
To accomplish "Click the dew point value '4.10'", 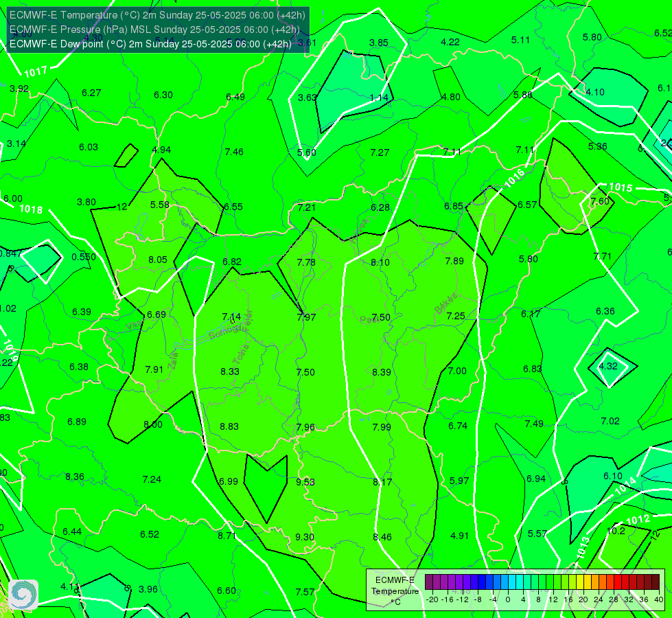I will point(595,92).
